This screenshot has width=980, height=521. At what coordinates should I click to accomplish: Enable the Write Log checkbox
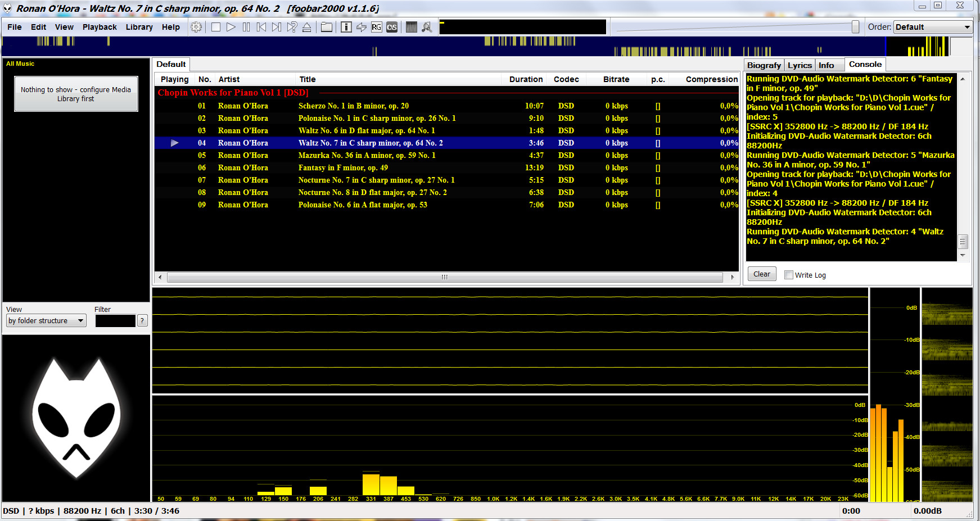(789, 275)
